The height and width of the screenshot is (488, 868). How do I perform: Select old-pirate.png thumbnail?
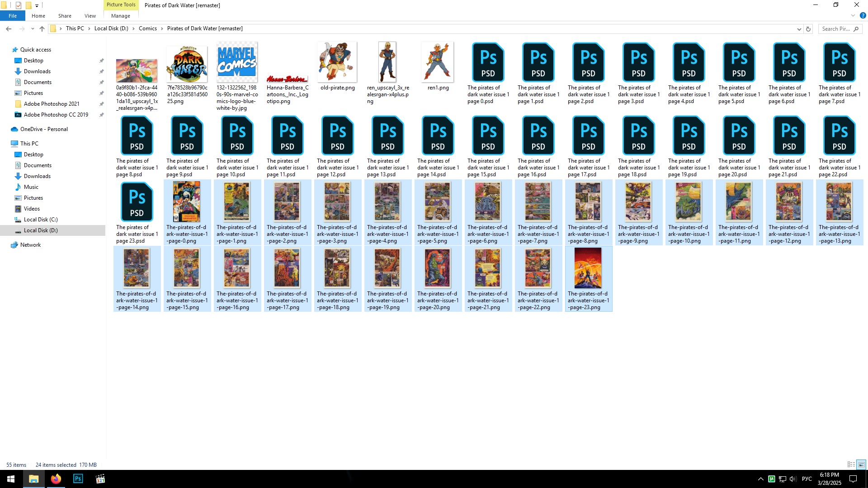(337, 62)
